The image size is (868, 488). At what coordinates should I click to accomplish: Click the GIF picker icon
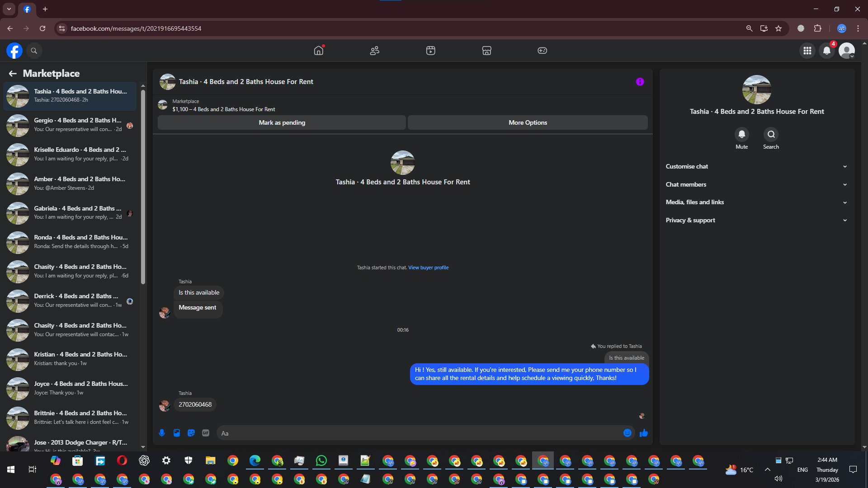206,433
